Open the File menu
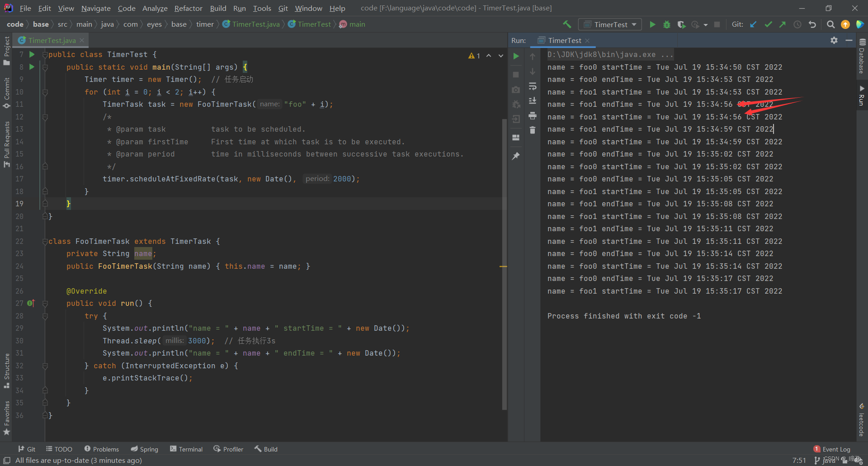Image resolution: width=868 pixels, height=466 pixels. (25, 8)
